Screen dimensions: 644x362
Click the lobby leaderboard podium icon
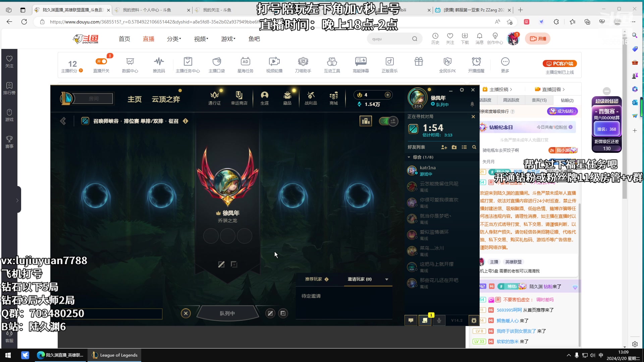(366, 121)
